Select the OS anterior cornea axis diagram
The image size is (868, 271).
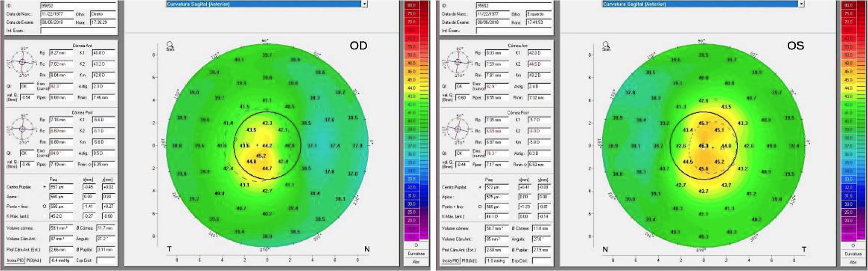457,62
